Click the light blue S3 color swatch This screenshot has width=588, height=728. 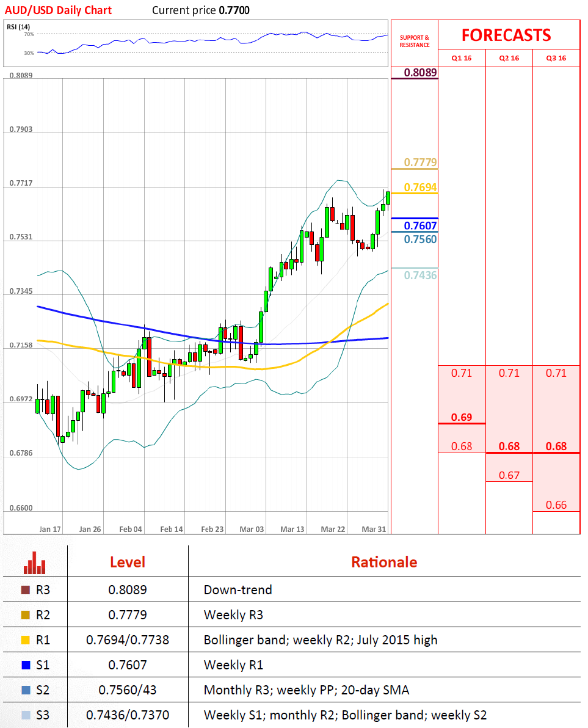point(26,715)
